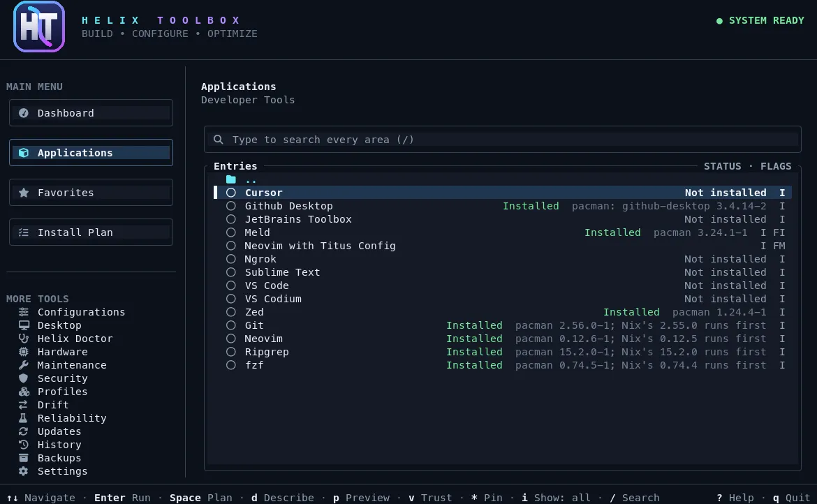Click the Hardware chip icon
Screen dimensions: 817x504
pyautogui.click(x=24, y=352)
